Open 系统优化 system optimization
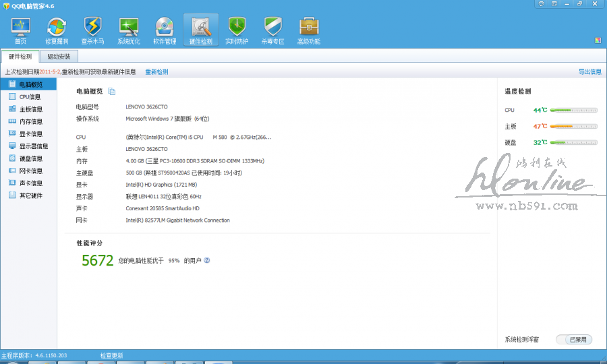 [x=129, y=30]
